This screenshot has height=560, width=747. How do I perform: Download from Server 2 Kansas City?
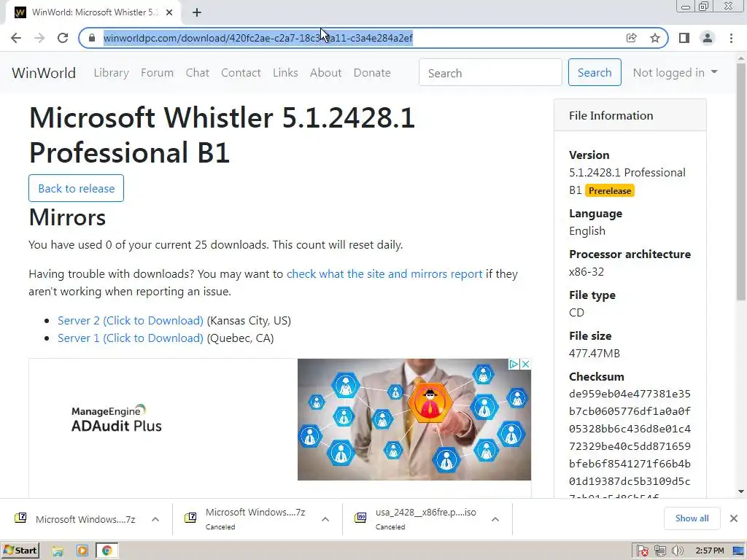click(131, 321)
